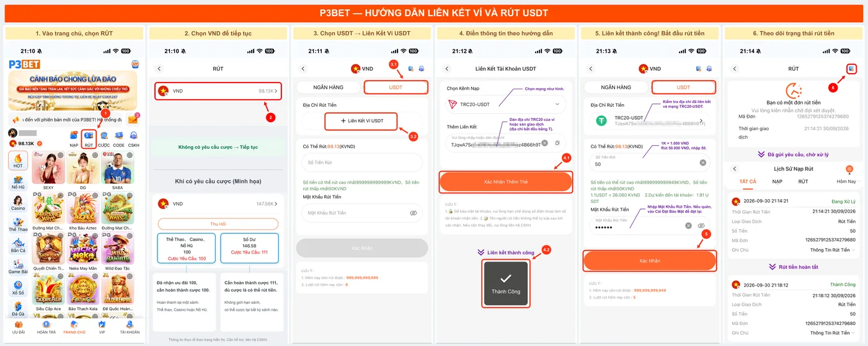Select HOT category in game sidebar
The width and height of the screenshot is (868, 346).
(18, 161)
